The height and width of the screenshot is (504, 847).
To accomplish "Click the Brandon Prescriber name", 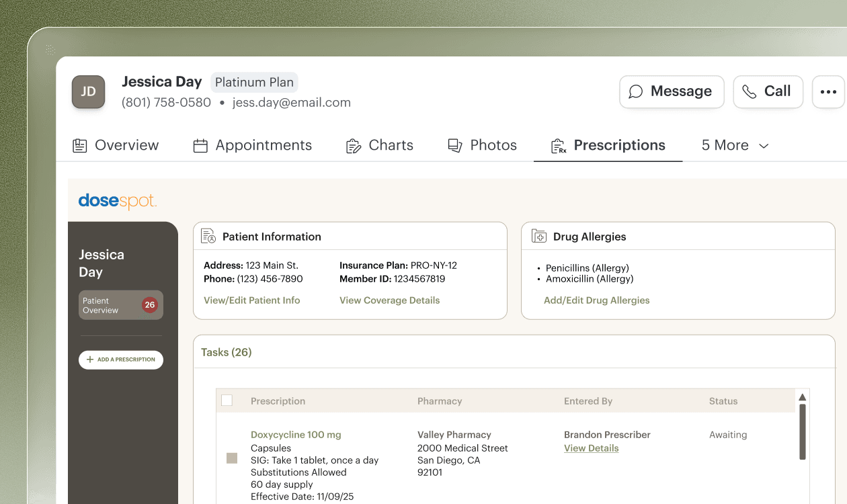I will 607,435.
